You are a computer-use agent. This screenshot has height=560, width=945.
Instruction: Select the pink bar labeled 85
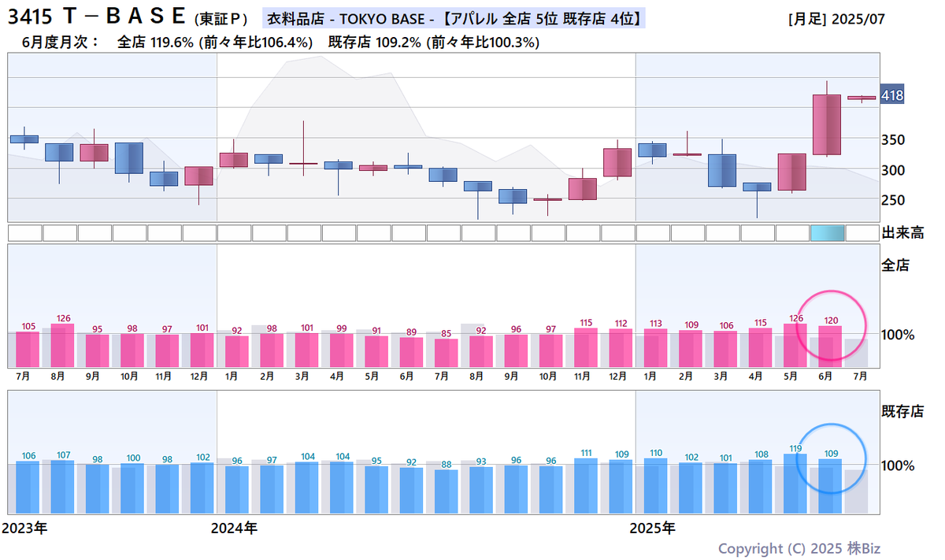447,353
